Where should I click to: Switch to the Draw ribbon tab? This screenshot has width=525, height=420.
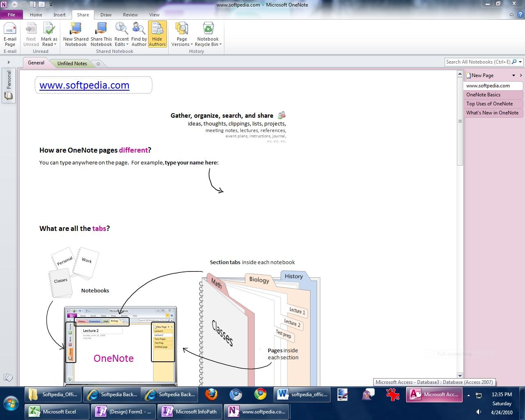click(x=106, y=15)
